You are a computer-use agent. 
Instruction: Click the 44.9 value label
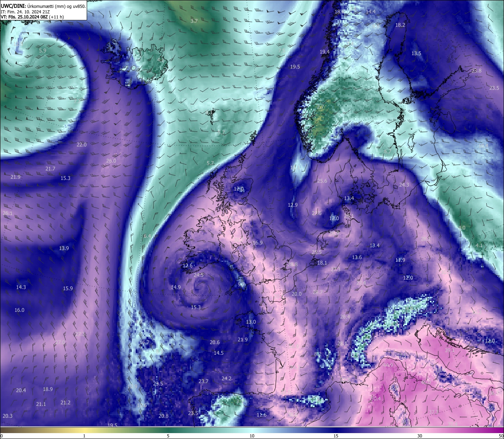[x=388, y=365]
